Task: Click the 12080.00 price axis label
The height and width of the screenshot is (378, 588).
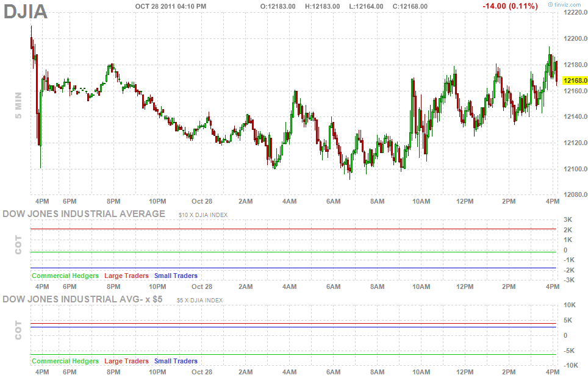Action: [576, 194]
